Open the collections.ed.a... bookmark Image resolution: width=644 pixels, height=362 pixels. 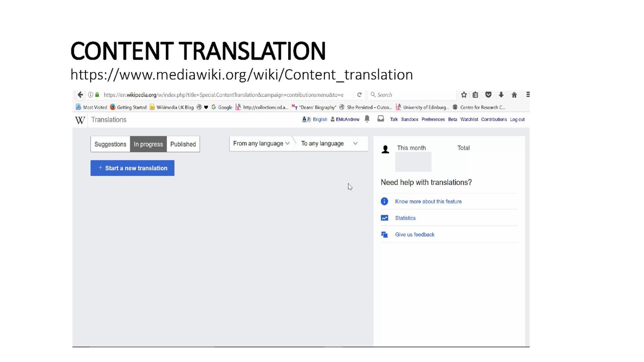click(x=262, y=107)
